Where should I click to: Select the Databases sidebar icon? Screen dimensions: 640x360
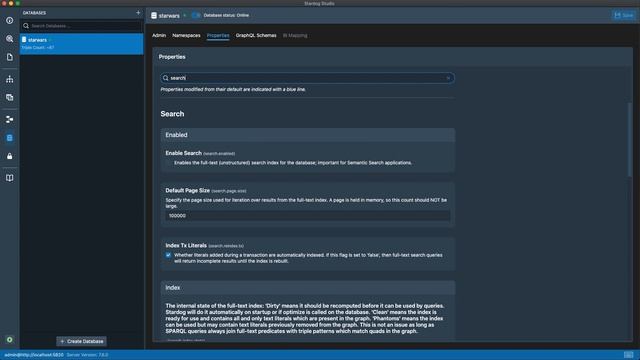click(x=9, y=138)
